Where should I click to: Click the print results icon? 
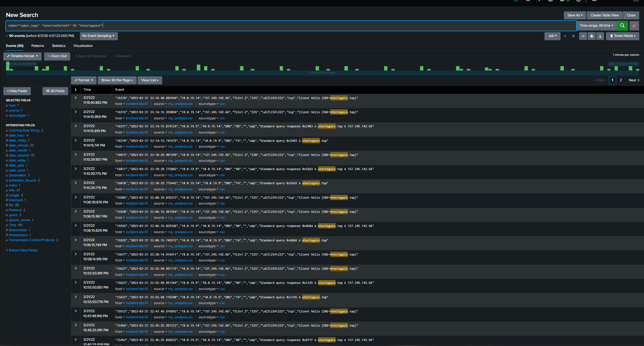tap(592, 36)
